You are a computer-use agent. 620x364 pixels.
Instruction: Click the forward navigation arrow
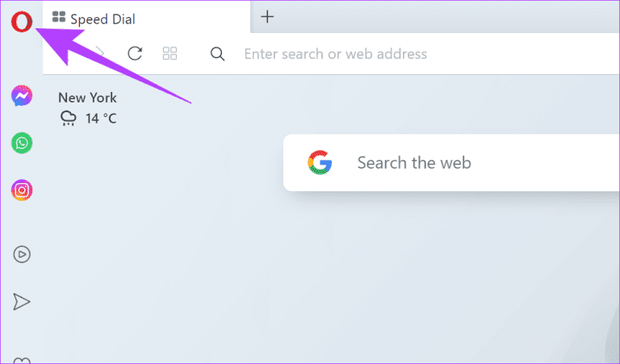(100, 54)
